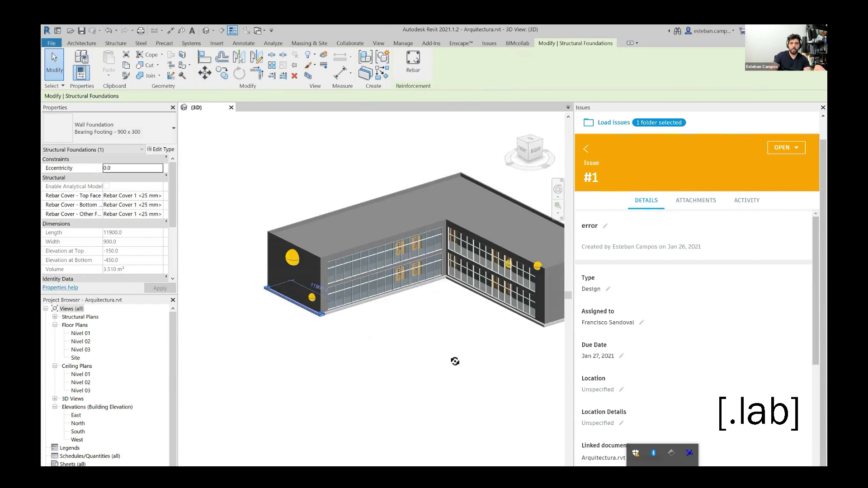This screenshot has height=488, width=868.
Task: Open the BIMcollab ribbon tab
Action: tap(517, 43)
